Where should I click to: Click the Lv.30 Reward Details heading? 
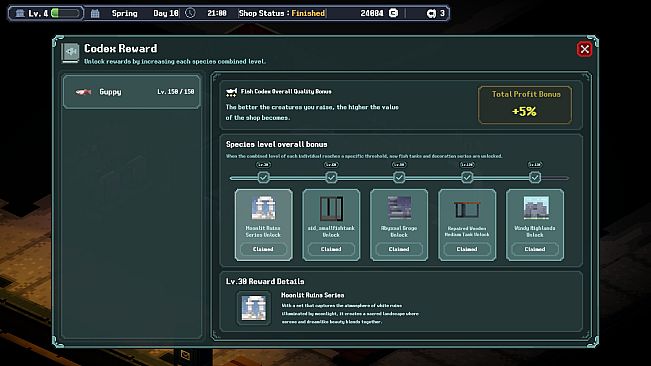pos(265,281)
